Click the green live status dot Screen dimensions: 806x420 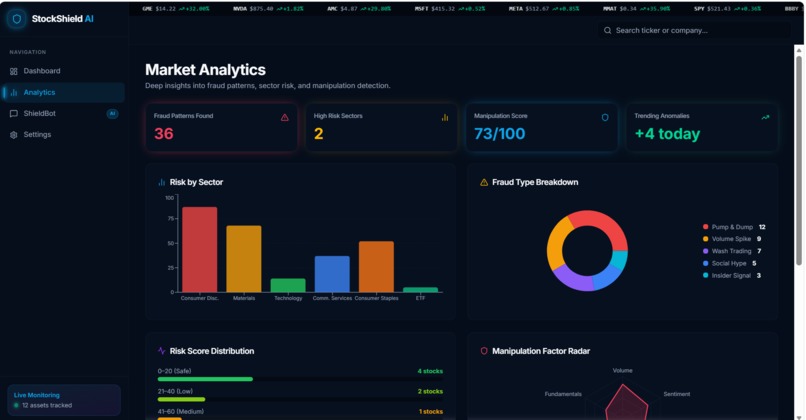tap(16, 406)
